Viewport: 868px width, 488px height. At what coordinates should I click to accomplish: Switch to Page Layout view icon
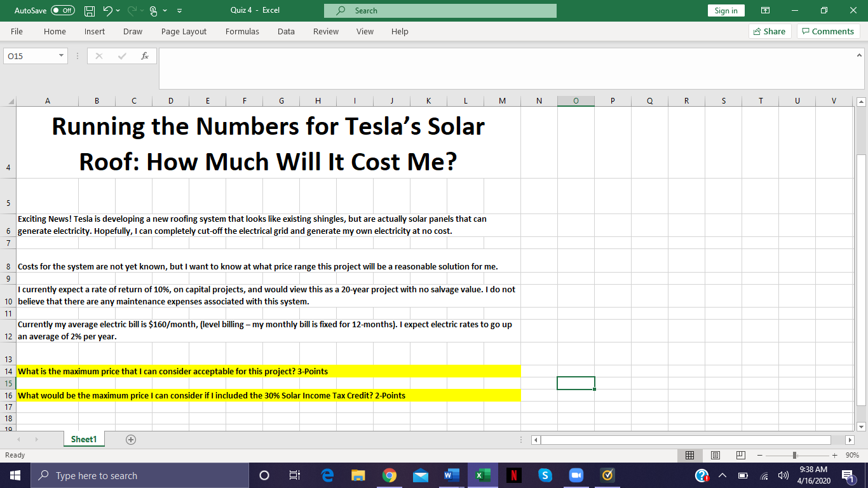click(x=715, y=455)
